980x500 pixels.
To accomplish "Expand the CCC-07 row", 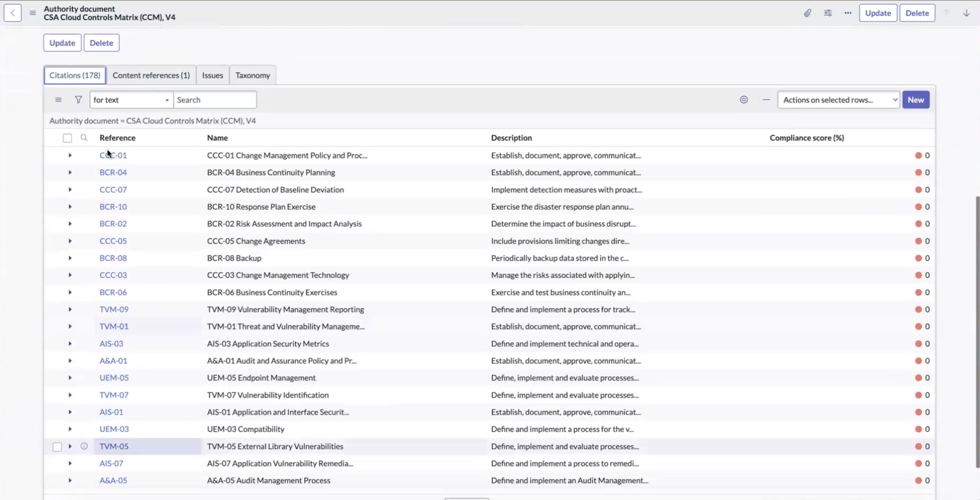I will coord(70,190).
